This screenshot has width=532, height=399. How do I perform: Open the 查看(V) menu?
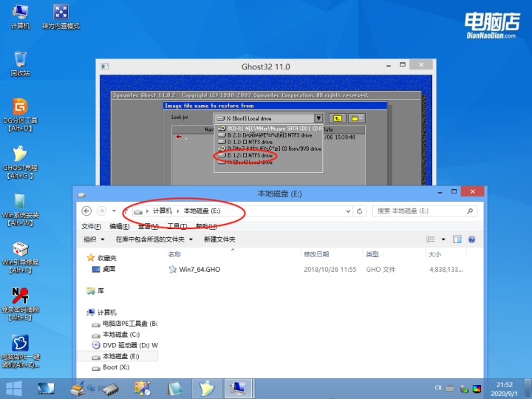(x=149, y=226)
